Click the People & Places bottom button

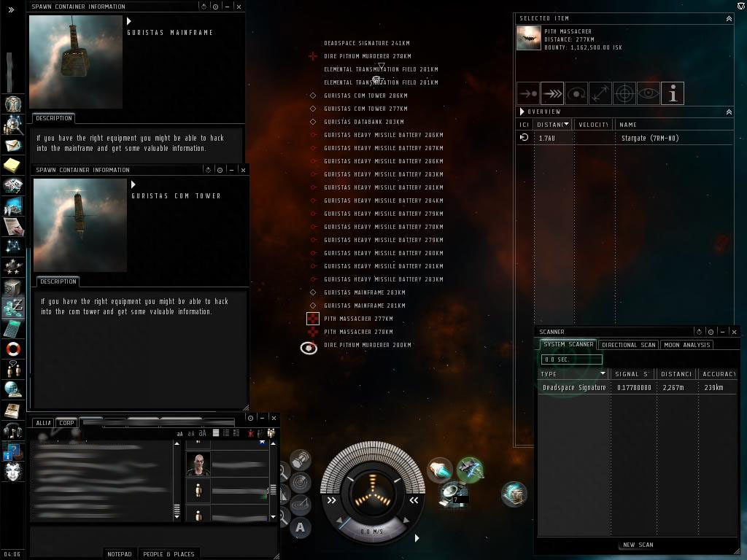tap(169, 554)
